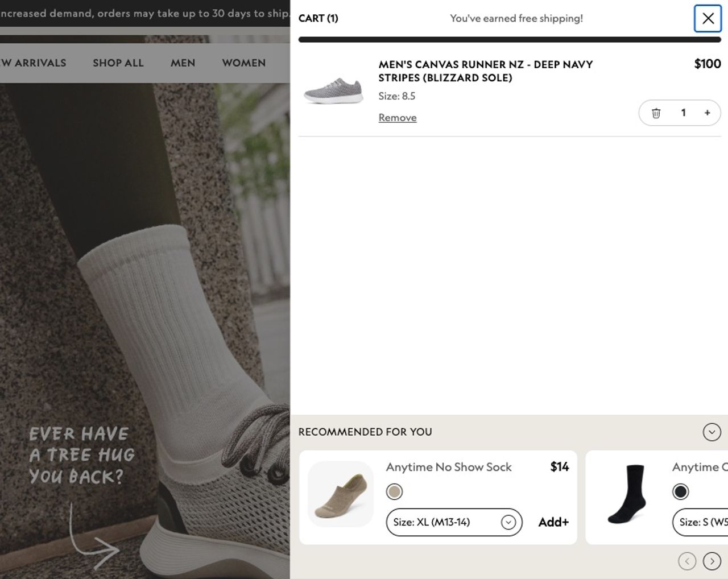Open the Women navigation menu
Image resolution: width=728 pixels, height=579 pixels.
(x=243, y=63)
